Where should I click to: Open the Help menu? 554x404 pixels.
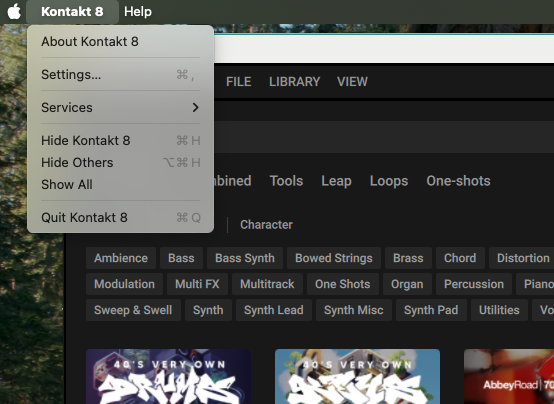[138, 11]
